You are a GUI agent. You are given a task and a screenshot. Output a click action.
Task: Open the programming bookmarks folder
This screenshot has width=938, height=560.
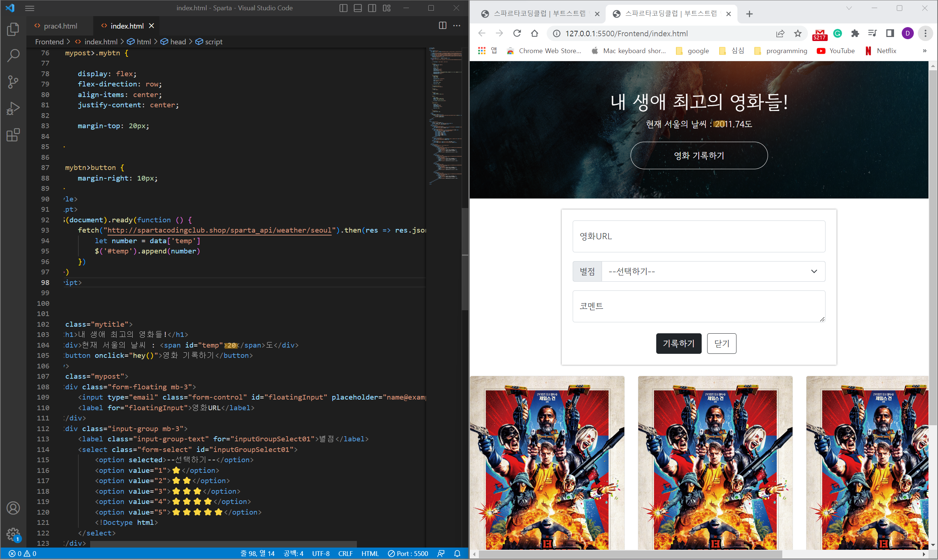tap(780, 51)
